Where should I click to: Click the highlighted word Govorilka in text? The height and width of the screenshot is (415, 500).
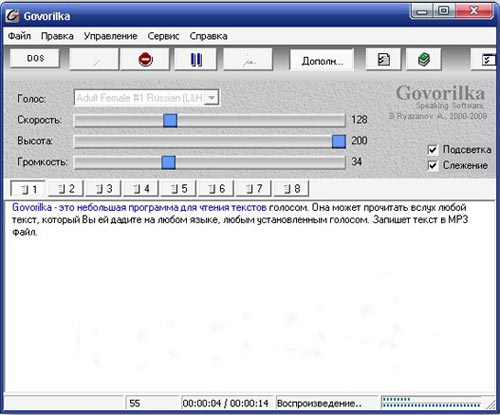(32, 207)
